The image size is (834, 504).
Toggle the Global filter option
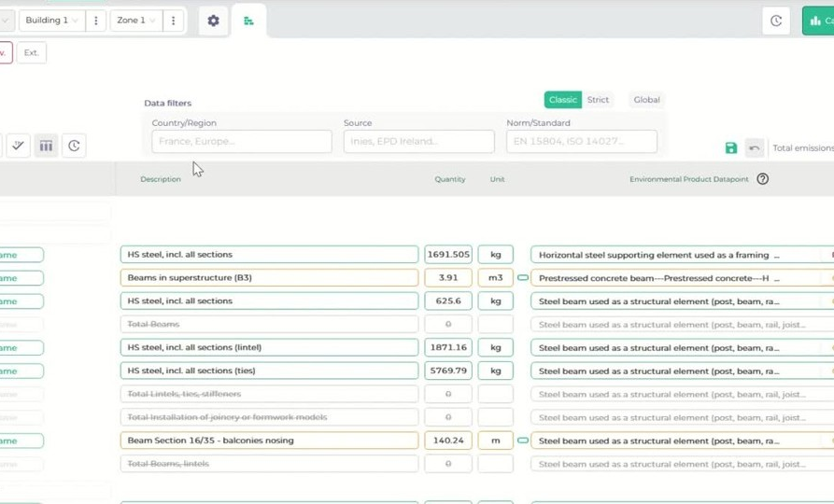click(646, 100)
